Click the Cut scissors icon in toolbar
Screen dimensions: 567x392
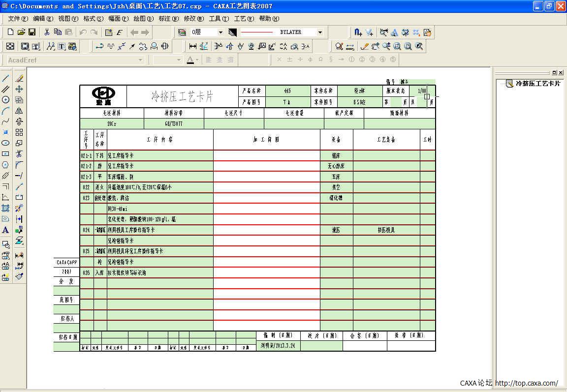[47, 32]
